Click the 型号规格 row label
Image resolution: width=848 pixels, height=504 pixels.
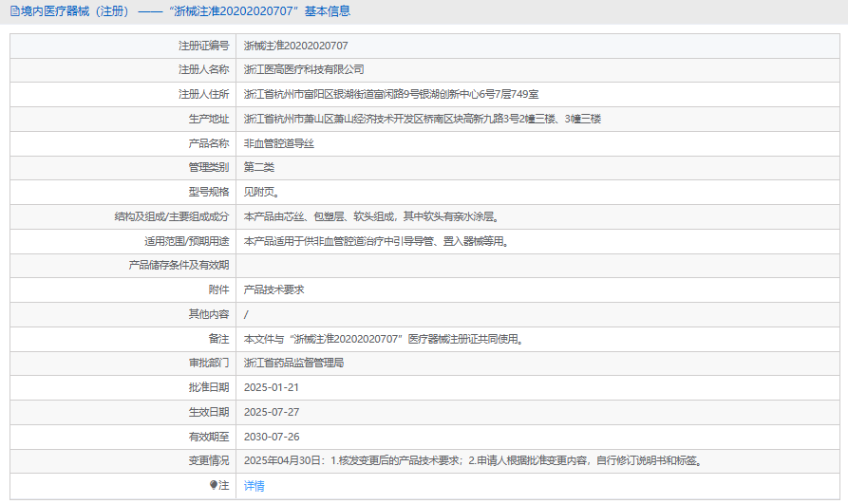pos(209,192)
